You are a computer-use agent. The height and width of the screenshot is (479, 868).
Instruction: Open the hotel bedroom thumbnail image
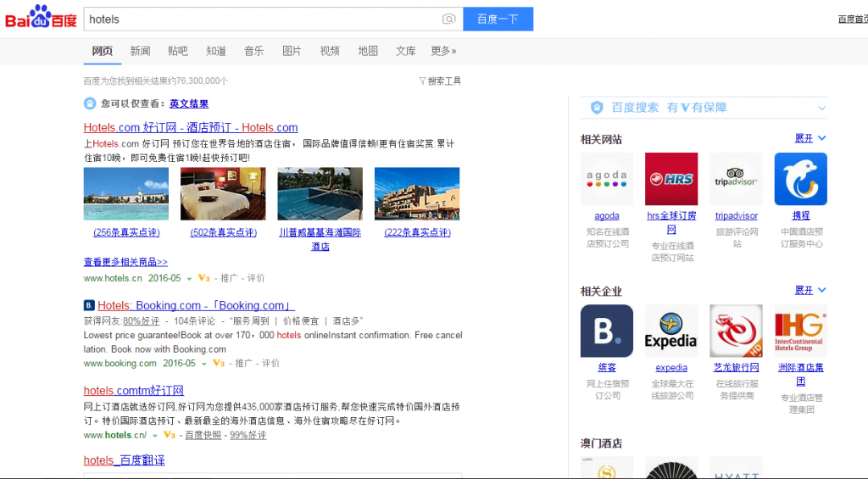point(223,194)
